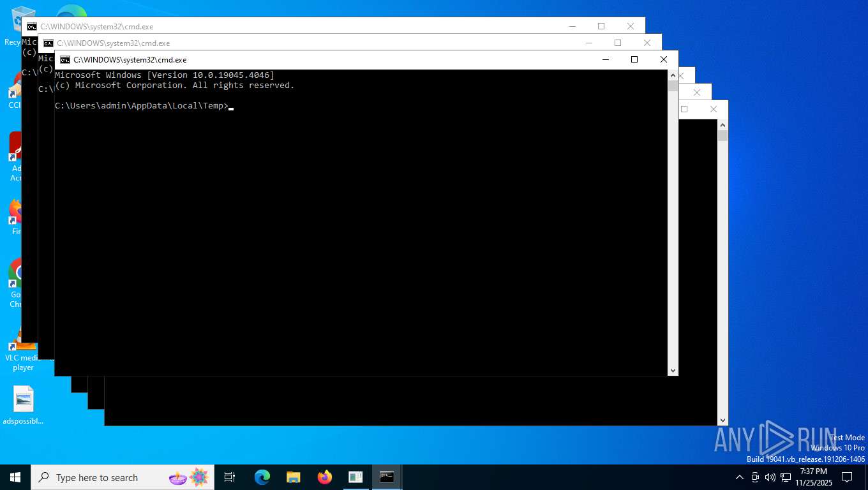Click the C:\Users\admin\AppData\Local\Temp> prompt line
Image resolution: width=868 pixels, height=490 pixels.
point(142,106)
